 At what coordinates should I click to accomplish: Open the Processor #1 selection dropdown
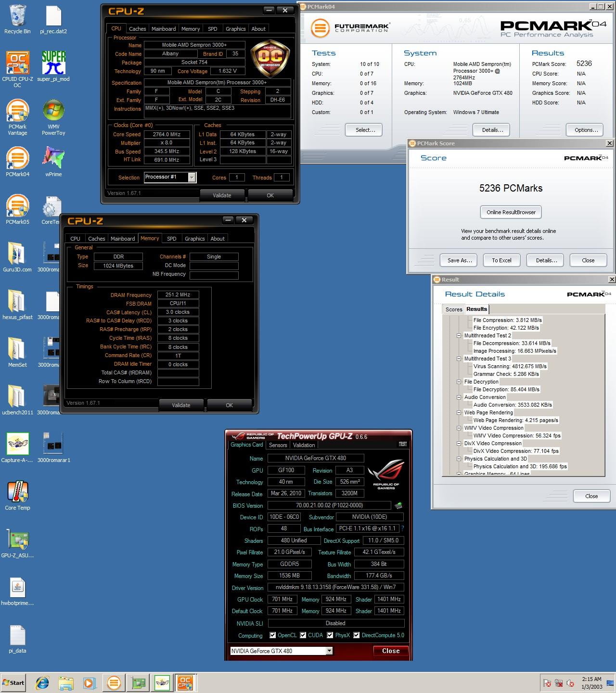[x=192, y=178]
